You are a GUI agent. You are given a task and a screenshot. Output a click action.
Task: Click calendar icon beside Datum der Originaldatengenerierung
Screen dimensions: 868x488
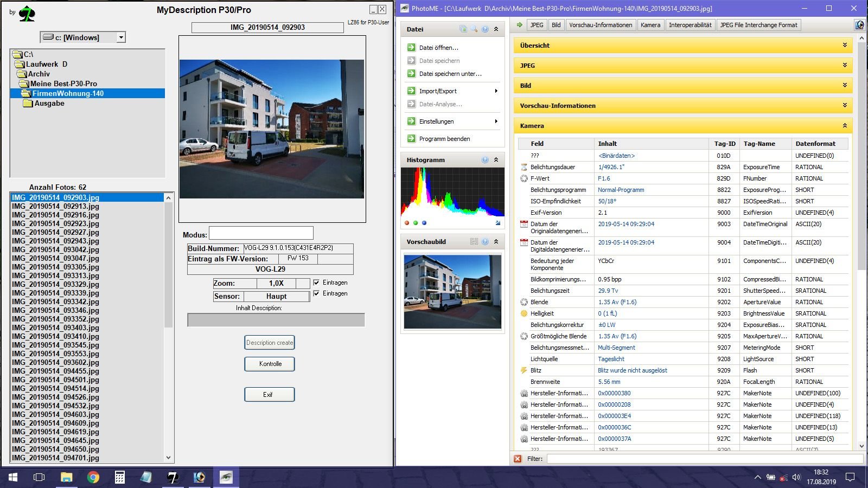(x=524, y=224)
